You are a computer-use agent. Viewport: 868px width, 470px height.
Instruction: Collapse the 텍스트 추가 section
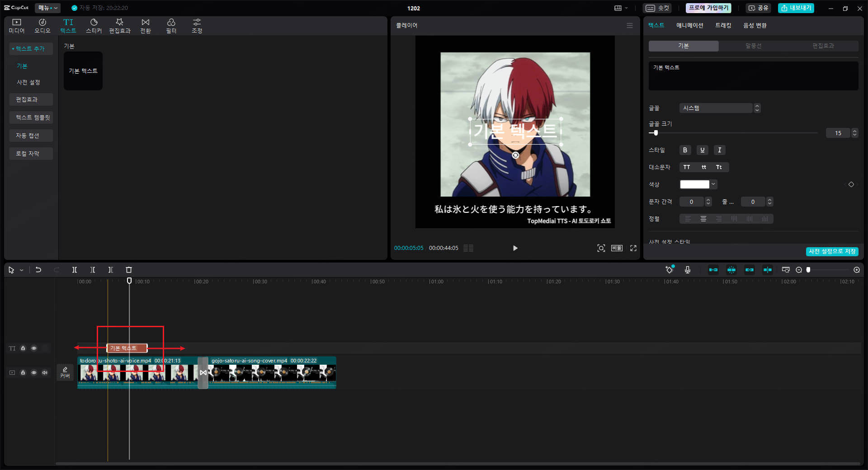tap(31, 48)
